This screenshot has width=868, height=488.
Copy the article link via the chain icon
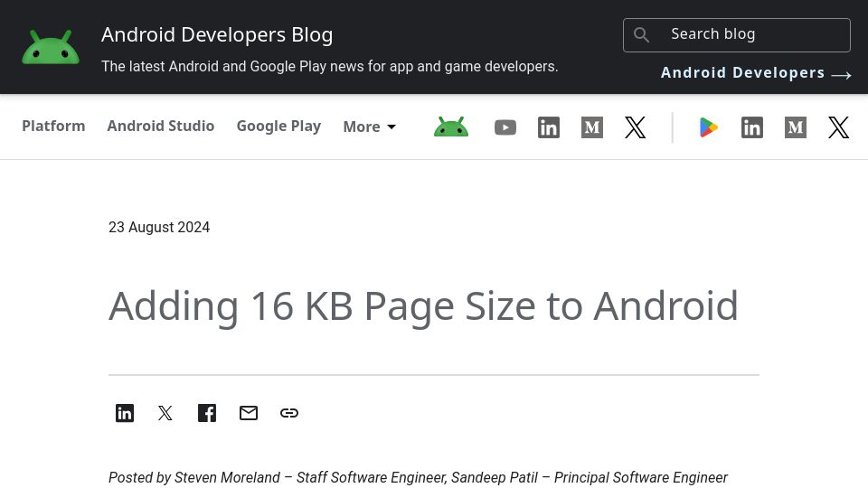(289, 413)
